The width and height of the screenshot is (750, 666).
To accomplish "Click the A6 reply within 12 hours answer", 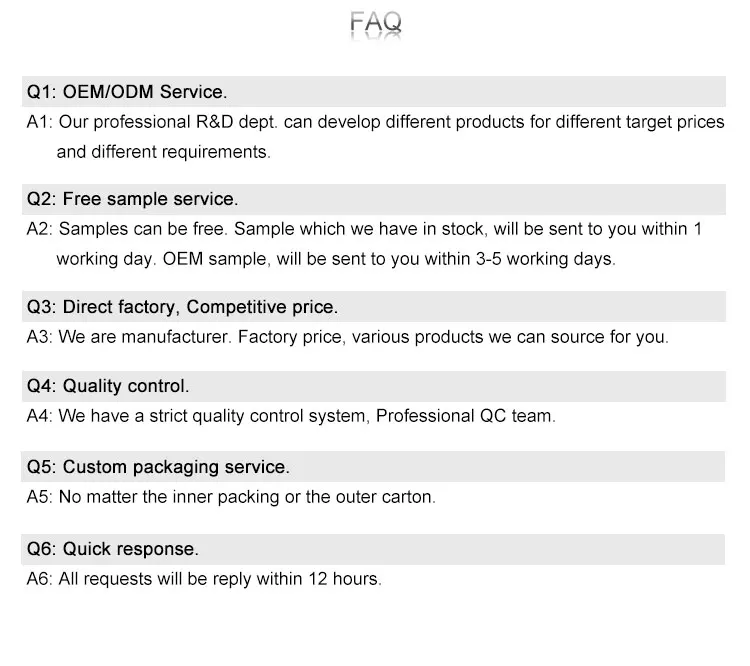I will (x=204, y=579).
